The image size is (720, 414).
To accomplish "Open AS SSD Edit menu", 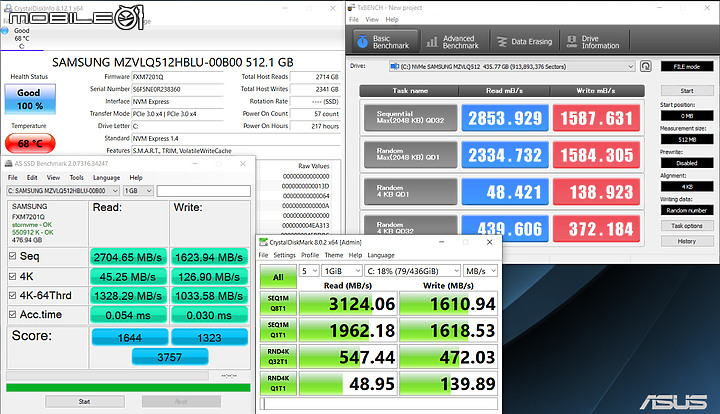I will 32,177.
